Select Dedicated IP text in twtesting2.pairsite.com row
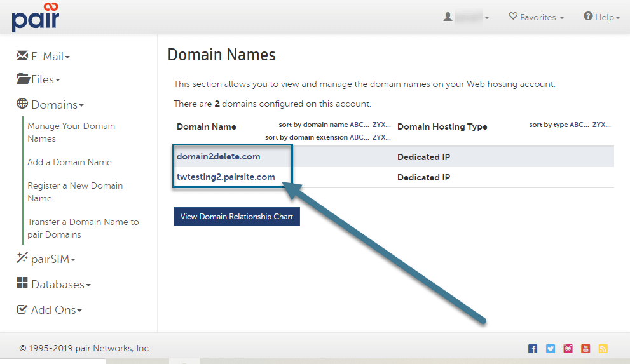 coord(423,177)
